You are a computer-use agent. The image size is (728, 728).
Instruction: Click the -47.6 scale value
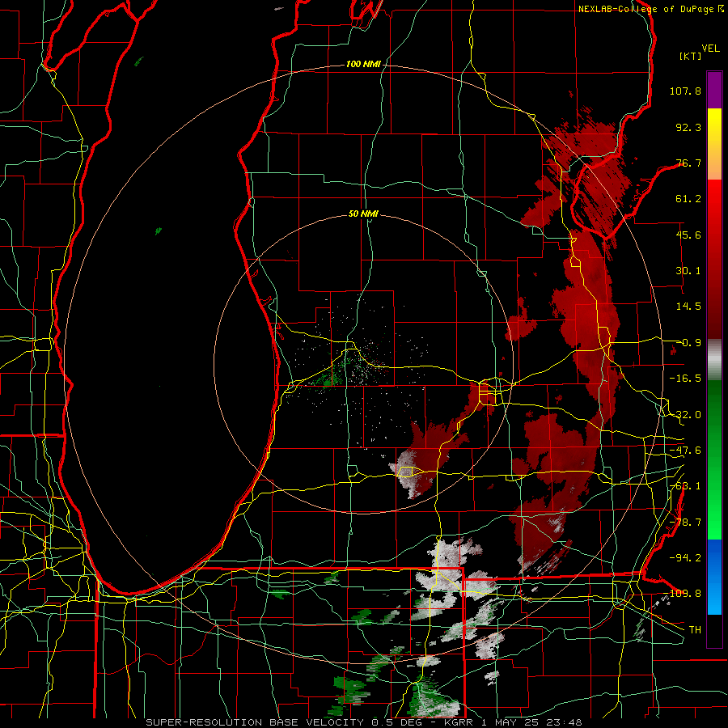click(x=685, y=451)
